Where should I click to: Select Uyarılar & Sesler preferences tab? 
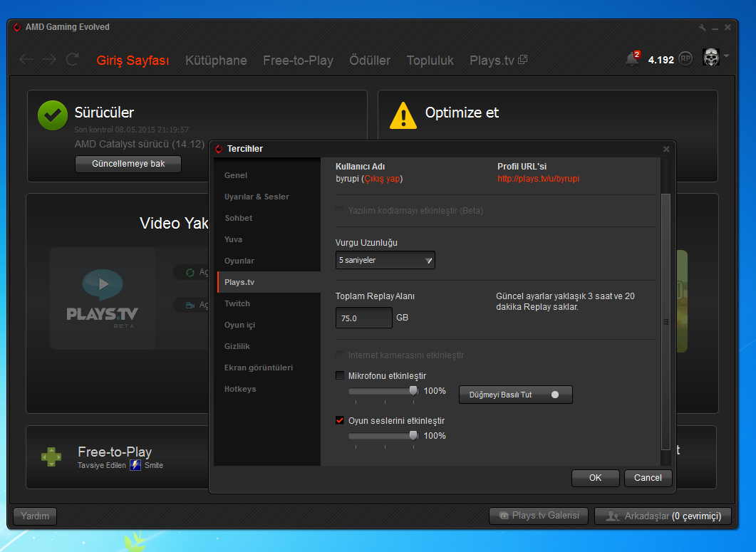tap(268, 197)
